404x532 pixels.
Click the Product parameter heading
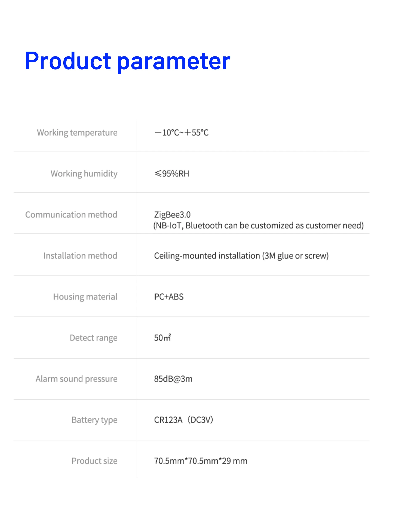(128, 62)
